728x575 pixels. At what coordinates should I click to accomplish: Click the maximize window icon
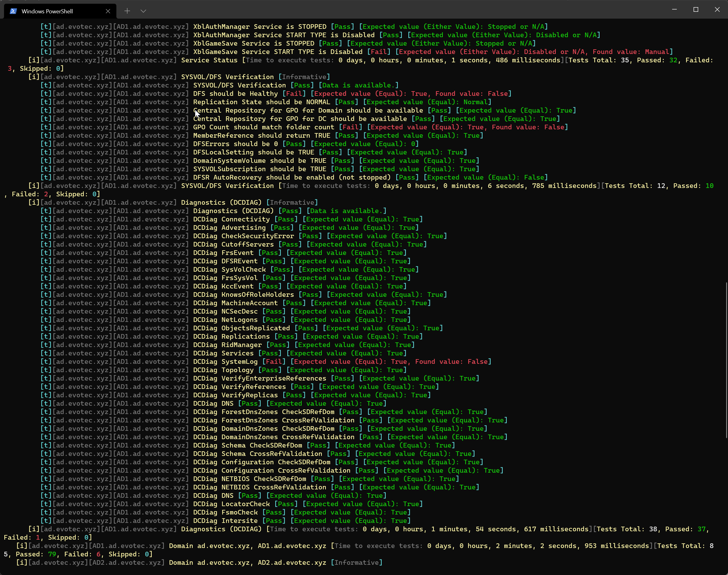696,9
